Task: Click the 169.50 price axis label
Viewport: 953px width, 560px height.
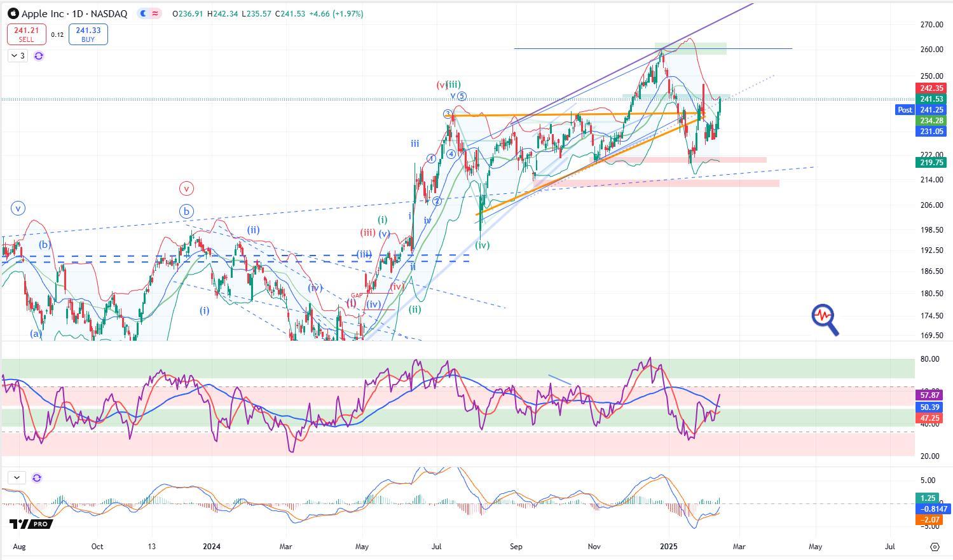Action: (931, 336)
